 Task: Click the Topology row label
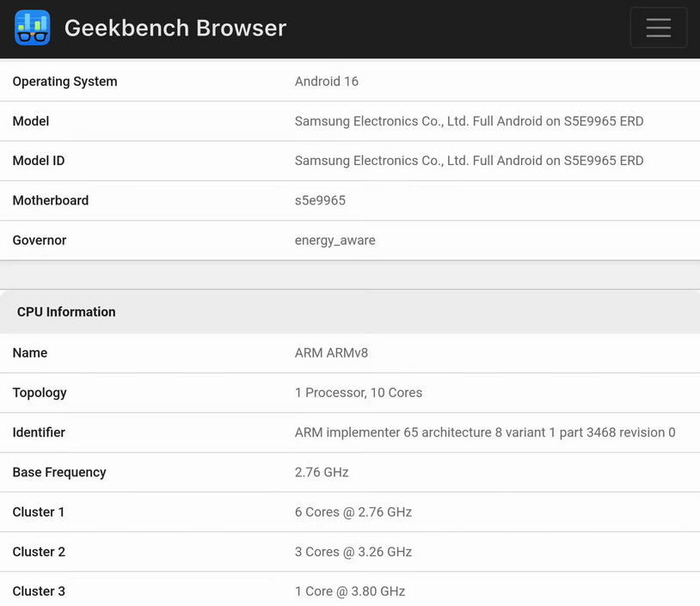coord(40,393)
